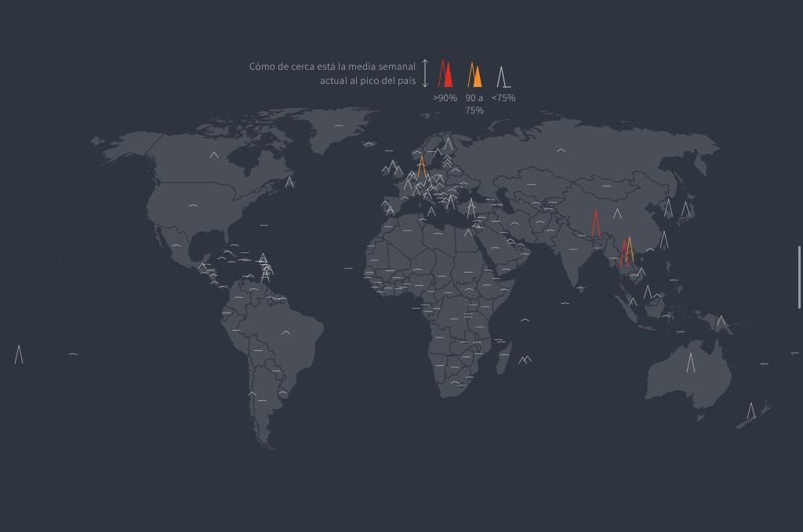
Task: Click the white spike on Papua New Guinea
Action: click(721, 321)
